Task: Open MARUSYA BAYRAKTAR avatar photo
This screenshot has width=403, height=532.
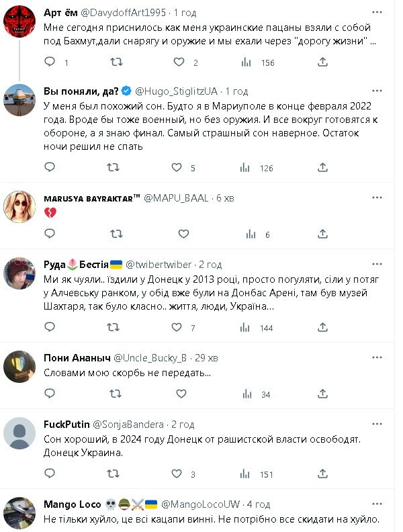Action: point(19,206)
